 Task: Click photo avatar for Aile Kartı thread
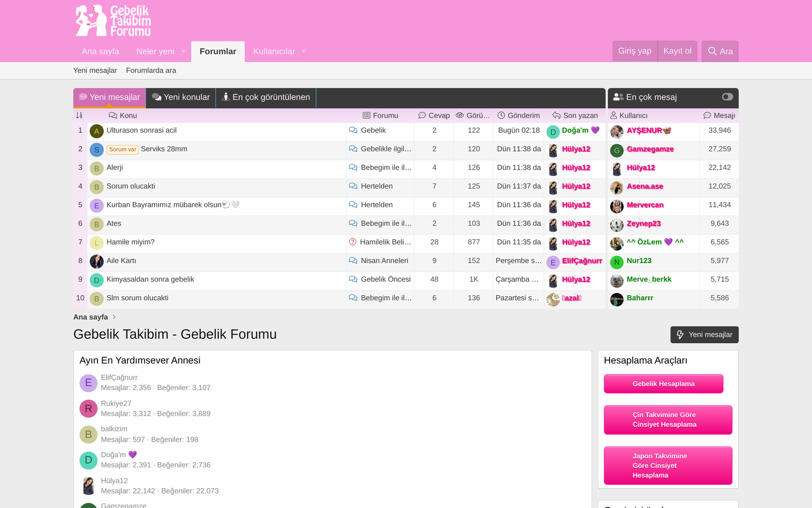click(96, 262)
